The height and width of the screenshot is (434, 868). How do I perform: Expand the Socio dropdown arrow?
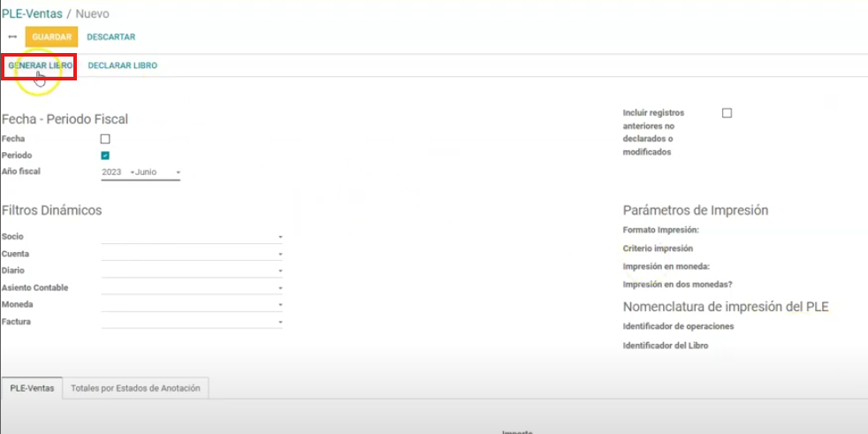point(280,237)
